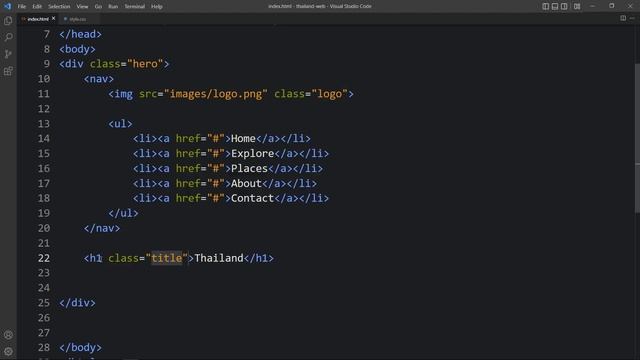Select the index.html editor tab
640x360 pixels.
(38, 19)
